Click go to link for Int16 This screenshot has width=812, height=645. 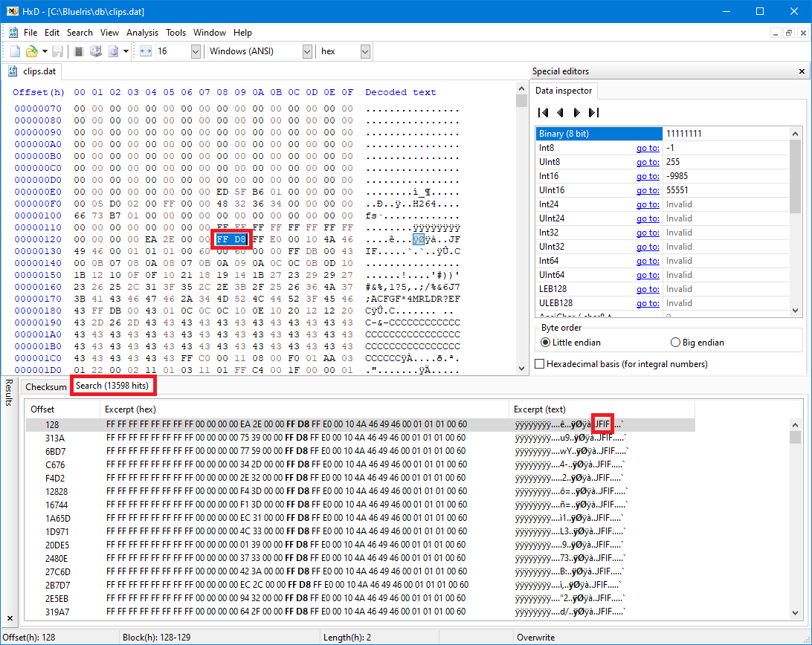point(648,176)
